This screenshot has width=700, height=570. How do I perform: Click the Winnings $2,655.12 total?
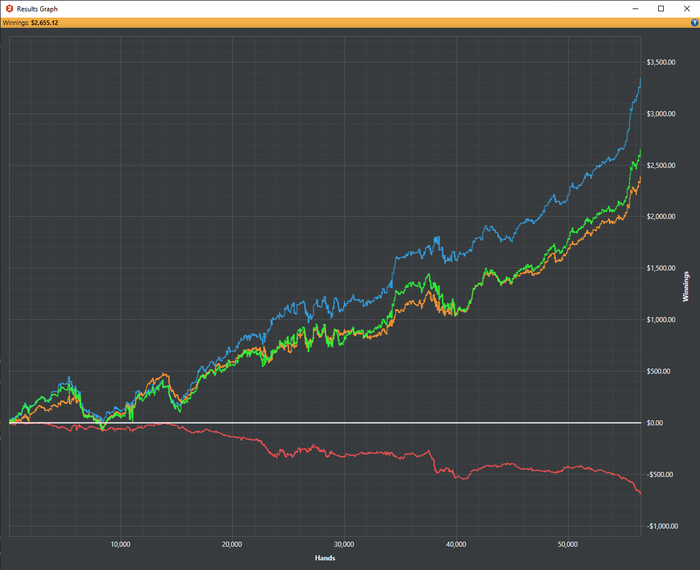click(30, 23)
